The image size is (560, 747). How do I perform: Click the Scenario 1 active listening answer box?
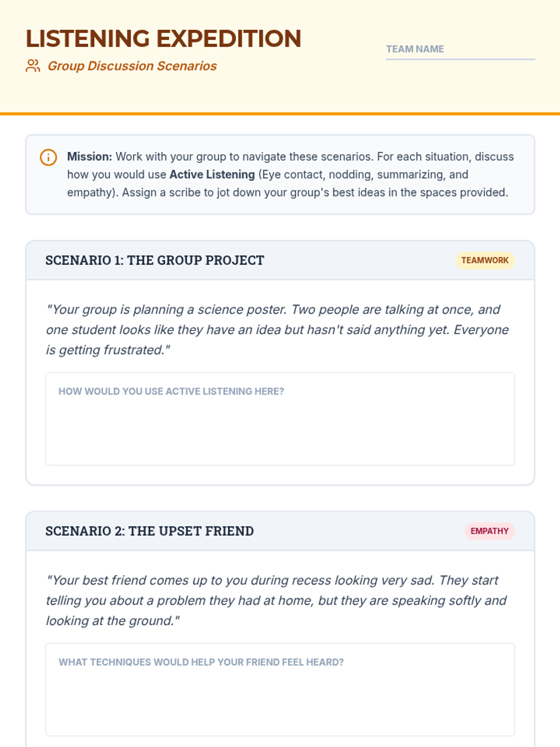(280, 419)
